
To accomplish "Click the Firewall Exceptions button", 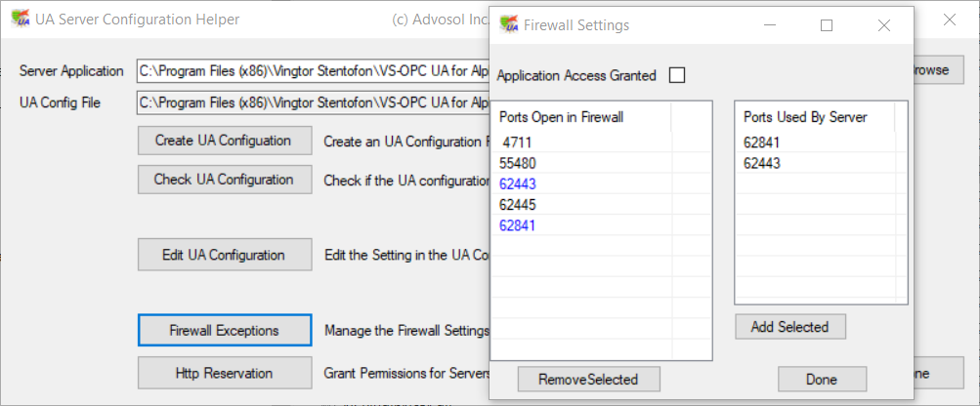I will 224,331.
